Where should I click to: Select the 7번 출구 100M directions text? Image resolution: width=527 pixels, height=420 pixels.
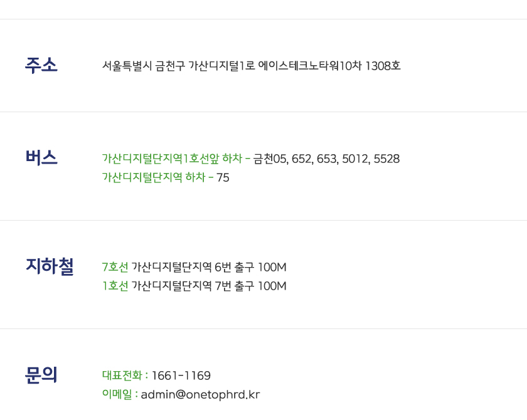click(250, 286)
